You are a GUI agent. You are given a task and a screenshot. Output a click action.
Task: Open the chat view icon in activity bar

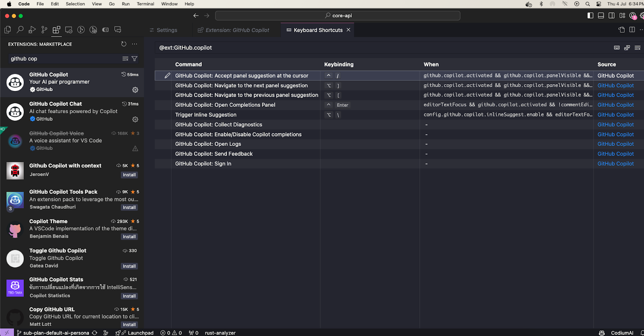pos(118,30)
